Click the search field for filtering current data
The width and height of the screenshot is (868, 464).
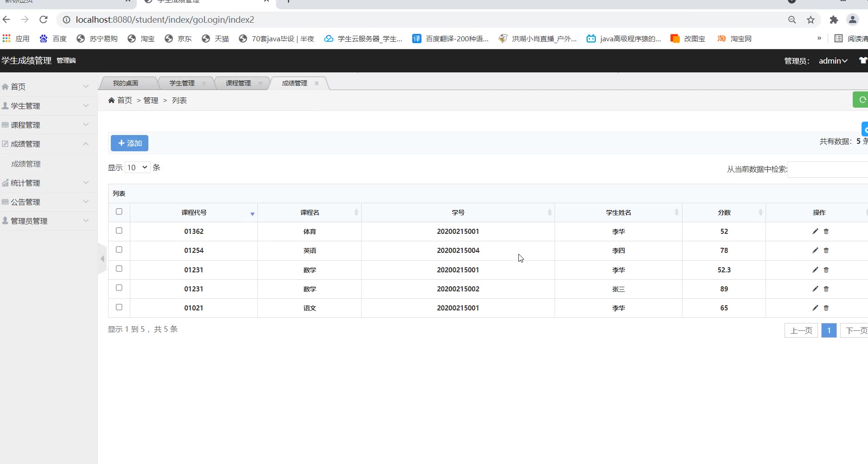coord(827,169)
